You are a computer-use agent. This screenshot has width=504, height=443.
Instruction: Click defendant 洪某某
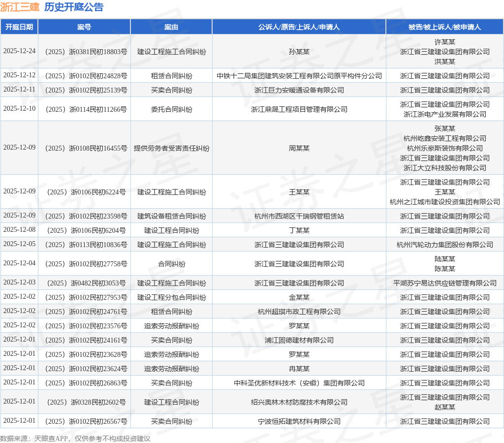445,62
